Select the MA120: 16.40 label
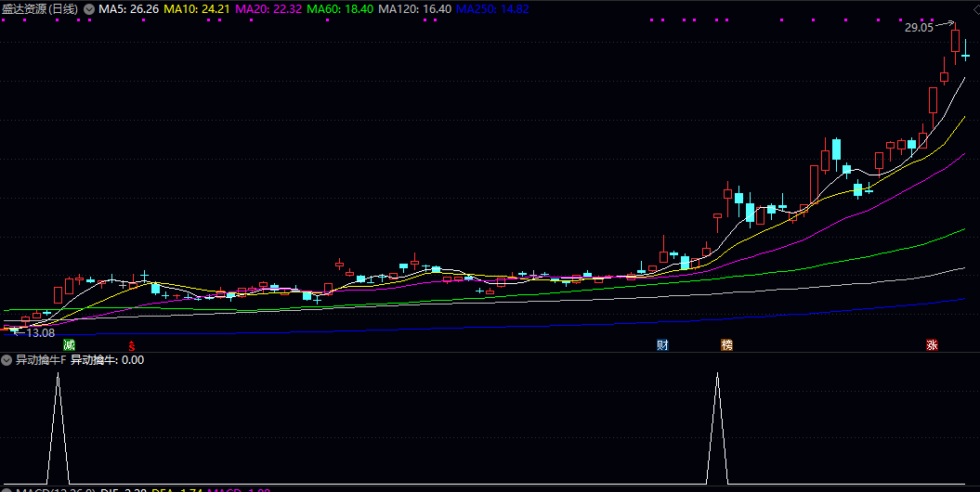This screenshot has height=492, width=980. (414, 9)
